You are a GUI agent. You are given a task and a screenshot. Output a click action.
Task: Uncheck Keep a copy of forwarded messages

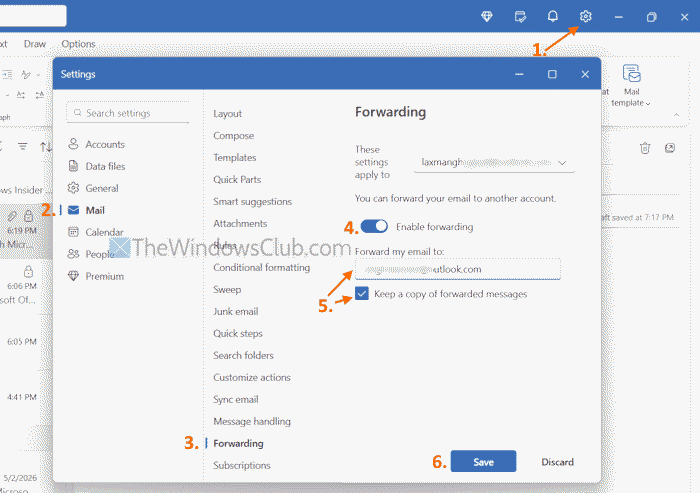point(362,293)
